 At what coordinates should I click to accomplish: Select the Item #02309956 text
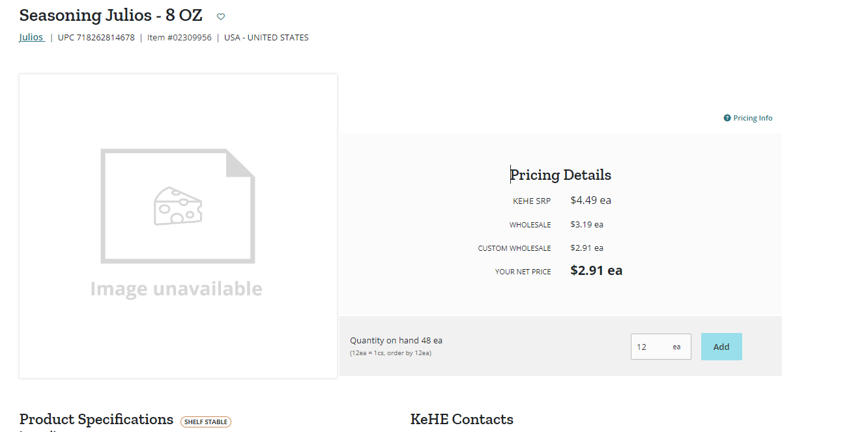click(x=179, y=37)
